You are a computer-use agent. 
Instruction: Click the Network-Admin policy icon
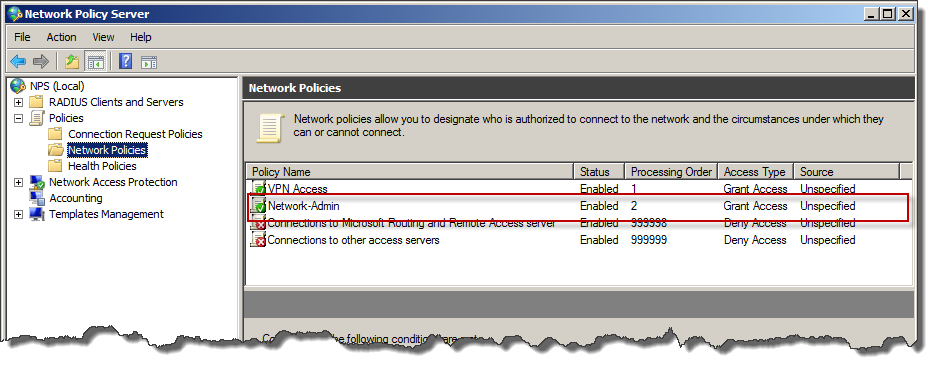(258, 206)
